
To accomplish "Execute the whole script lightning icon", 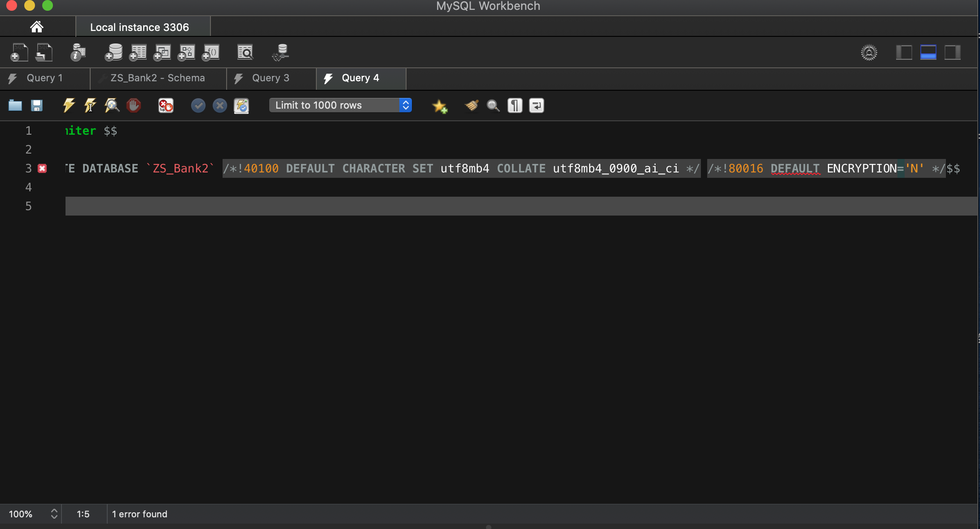I will [69, 106].
